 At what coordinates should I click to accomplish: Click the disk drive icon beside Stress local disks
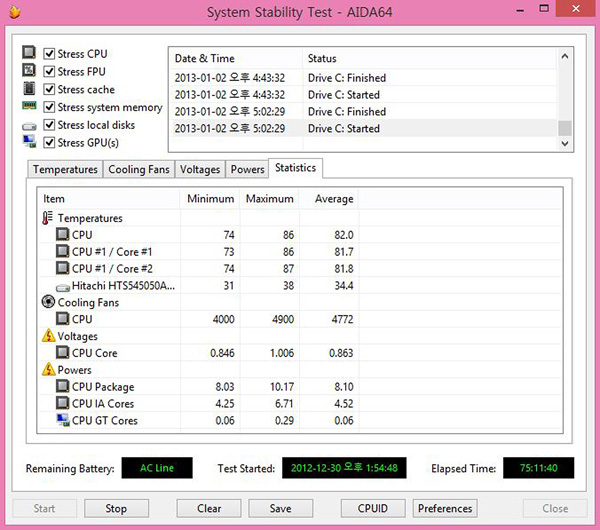click(x=29, y=126)
